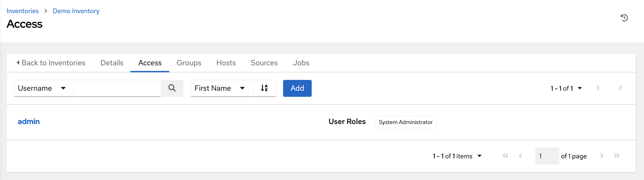
Task: Switch to the Details tab
Action: click(112, 63)
